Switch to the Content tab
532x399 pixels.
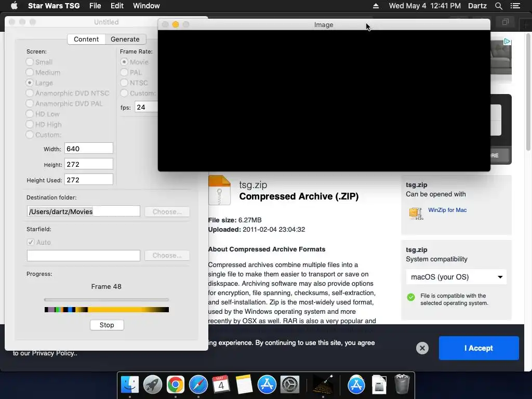tap(86, 39)
